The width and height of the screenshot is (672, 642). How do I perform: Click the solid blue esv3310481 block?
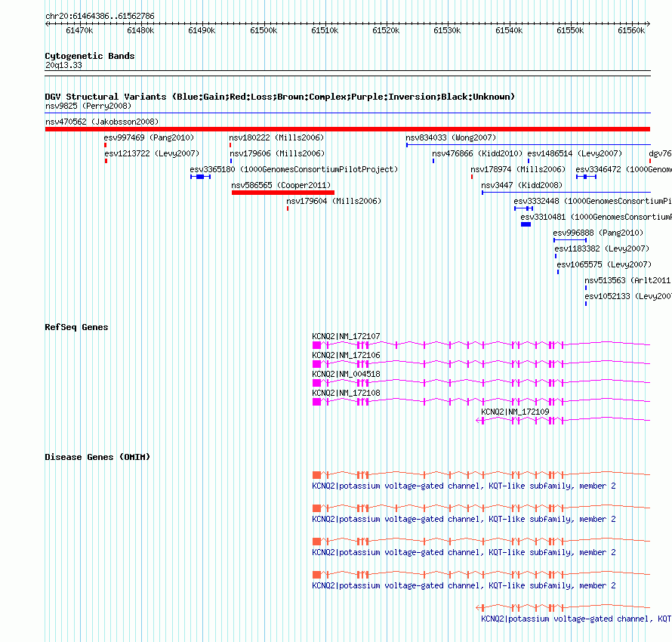(x=526, y=224)
